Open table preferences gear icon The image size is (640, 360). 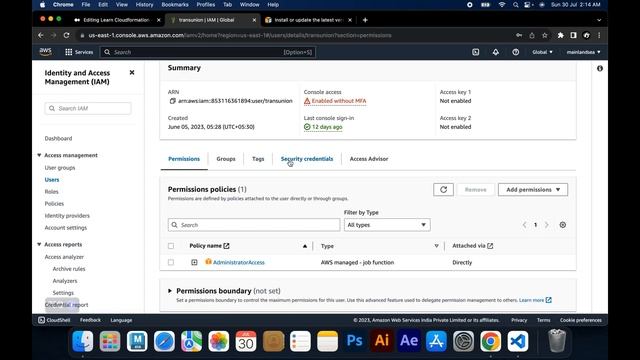(x=562, y=225)
